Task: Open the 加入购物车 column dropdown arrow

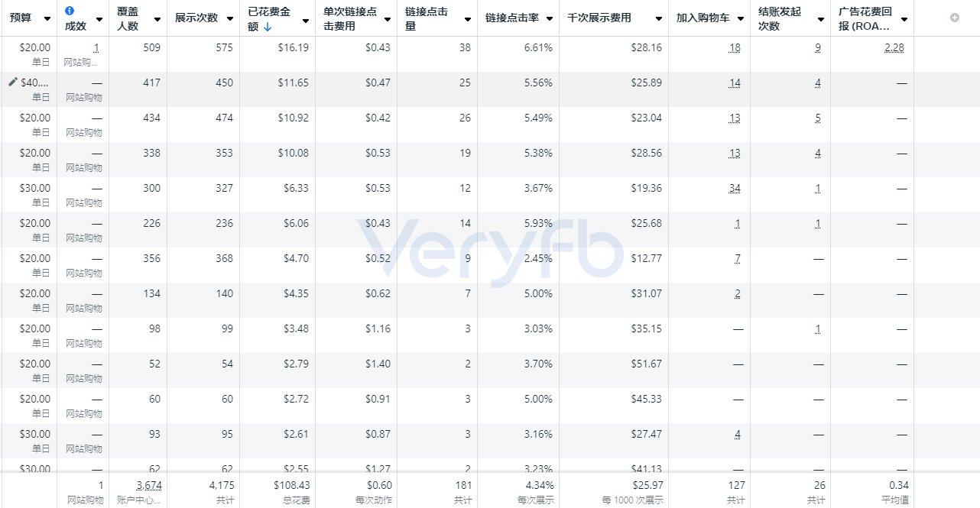Action: tap(741, 19)
